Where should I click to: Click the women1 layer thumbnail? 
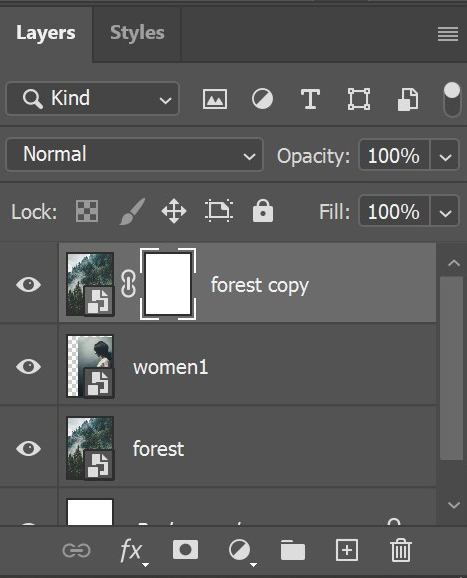click(x=90, y=366)
